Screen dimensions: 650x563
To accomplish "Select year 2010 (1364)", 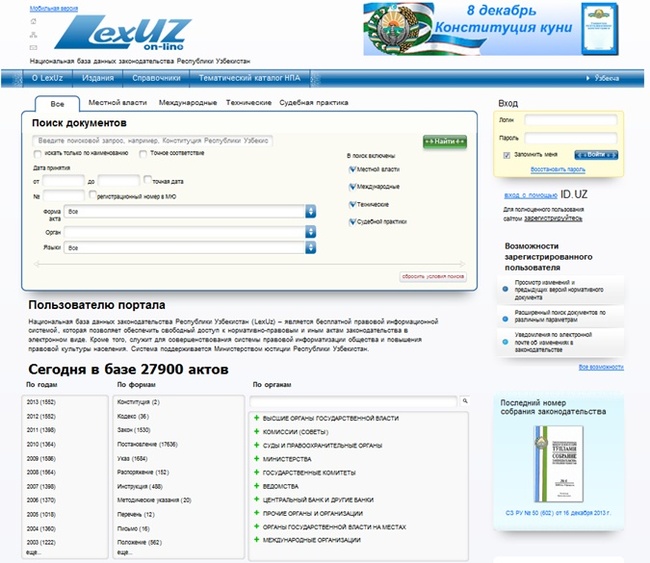I will pyautogui.click(x=41, y=444).
